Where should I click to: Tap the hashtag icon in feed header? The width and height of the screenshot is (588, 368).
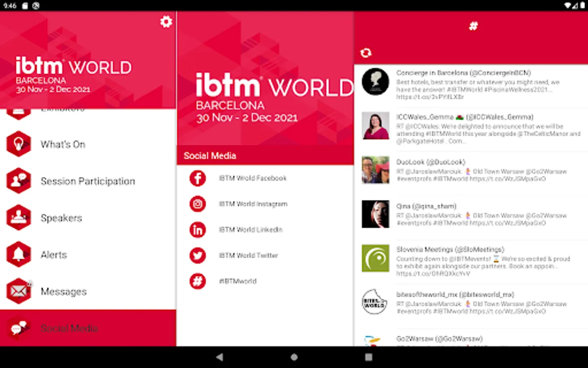tap(473, 26)
